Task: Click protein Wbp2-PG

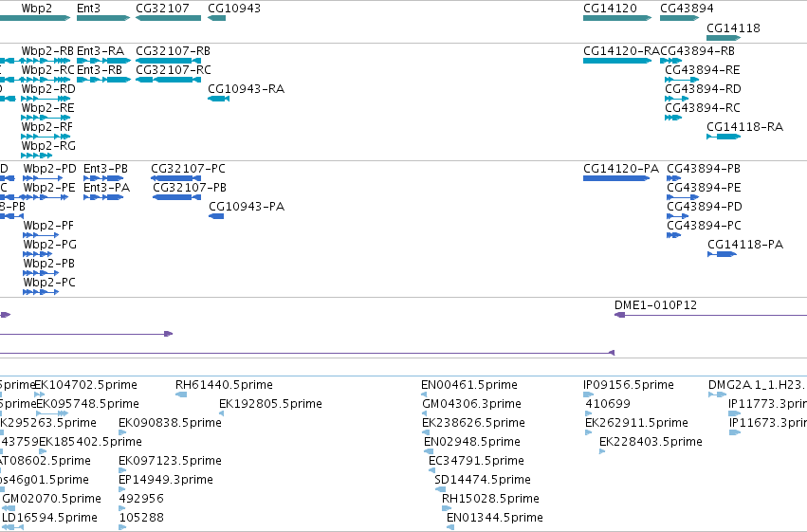Action: tap(38, 254)
